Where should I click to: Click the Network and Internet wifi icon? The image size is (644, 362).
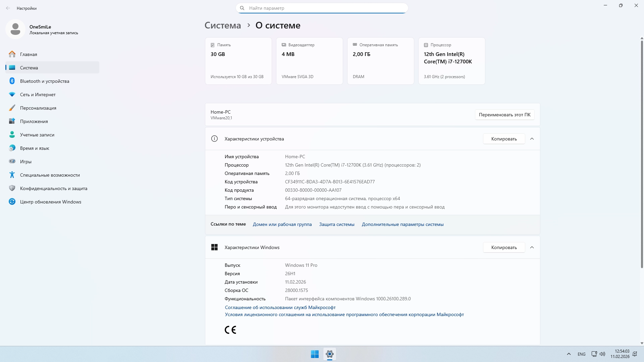pos(12,95)
